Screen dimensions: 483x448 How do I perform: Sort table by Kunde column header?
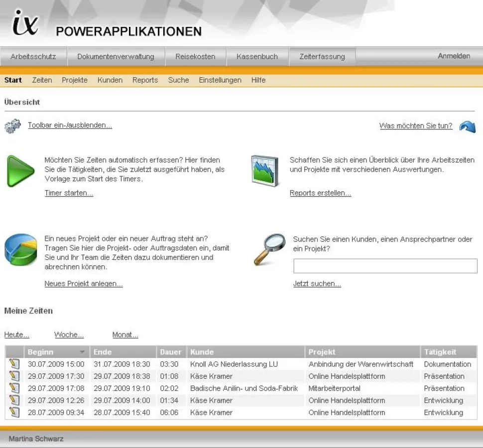pos(202,352)
